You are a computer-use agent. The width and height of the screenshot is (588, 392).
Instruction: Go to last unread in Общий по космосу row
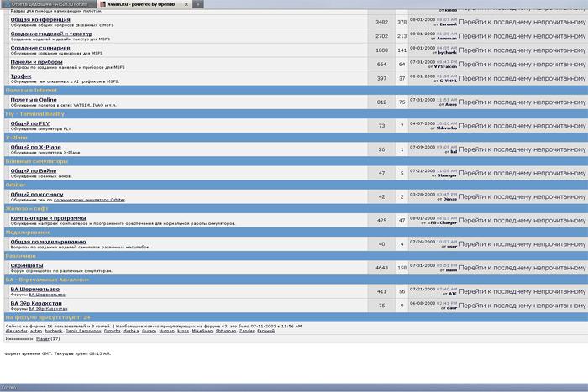[x=522, y=196]
